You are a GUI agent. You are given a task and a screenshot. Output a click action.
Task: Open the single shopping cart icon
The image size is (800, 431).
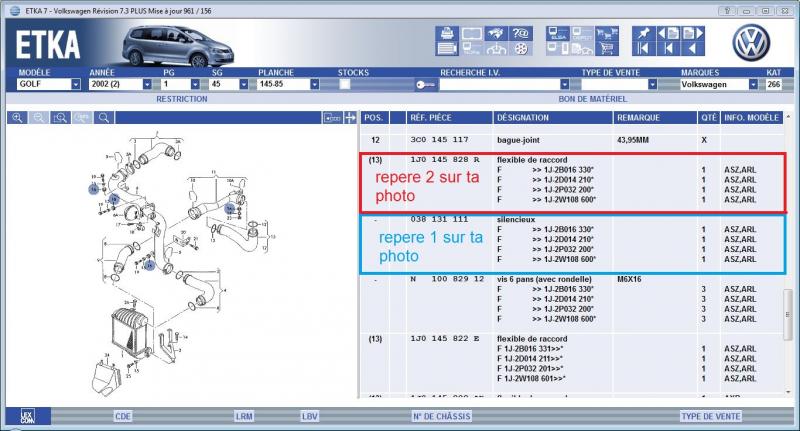tap(607, 49)
